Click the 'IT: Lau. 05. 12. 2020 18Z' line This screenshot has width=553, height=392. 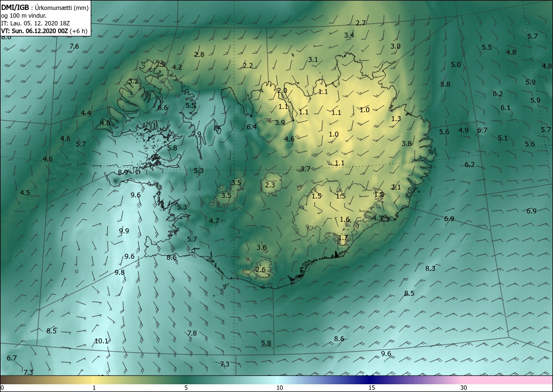point(35,23)
